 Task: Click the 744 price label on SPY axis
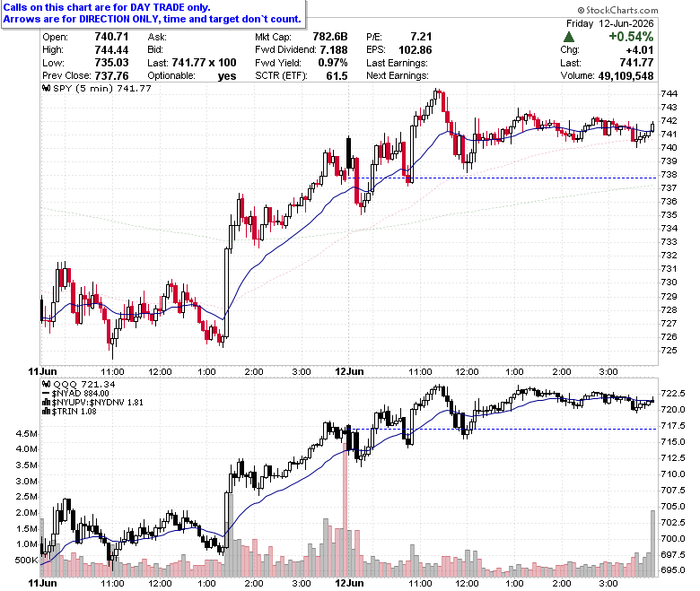(669, 93)
